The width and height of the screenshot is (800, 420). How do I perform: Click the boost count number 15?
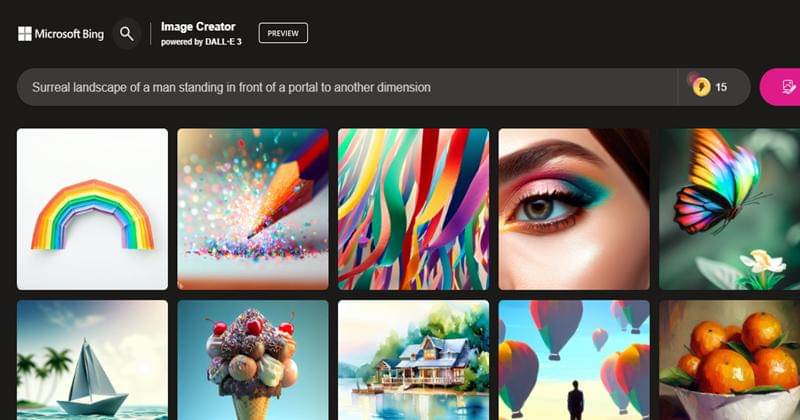(x=721, y=87)
